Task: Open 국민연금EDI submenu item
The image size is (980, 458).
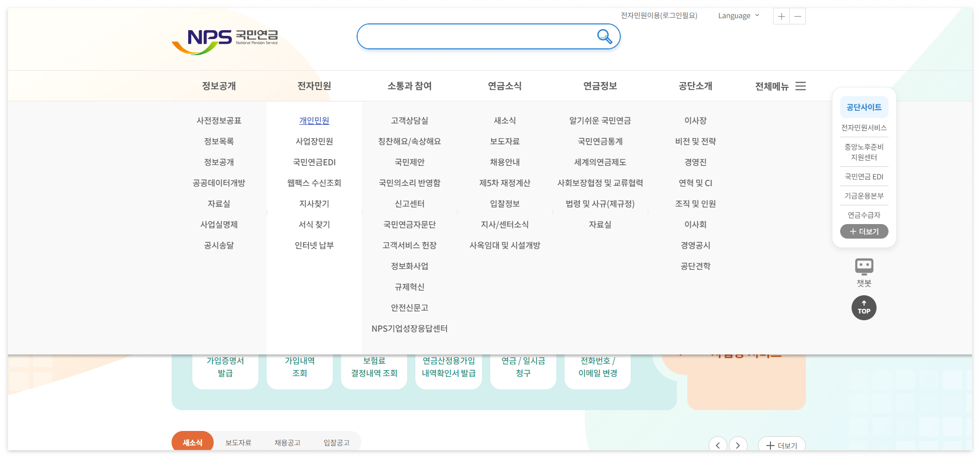Action: tap(314, 162)
